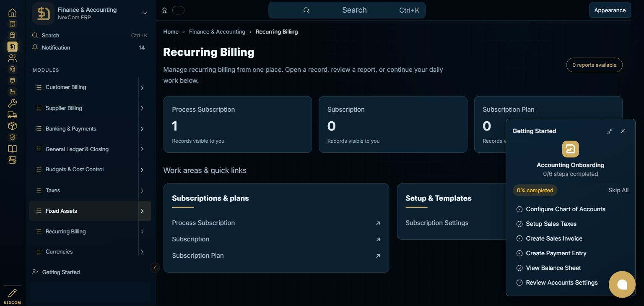This screenshot has height=306, width=644.
Task: Click the Appearance button
Action: tap(610, 10)
